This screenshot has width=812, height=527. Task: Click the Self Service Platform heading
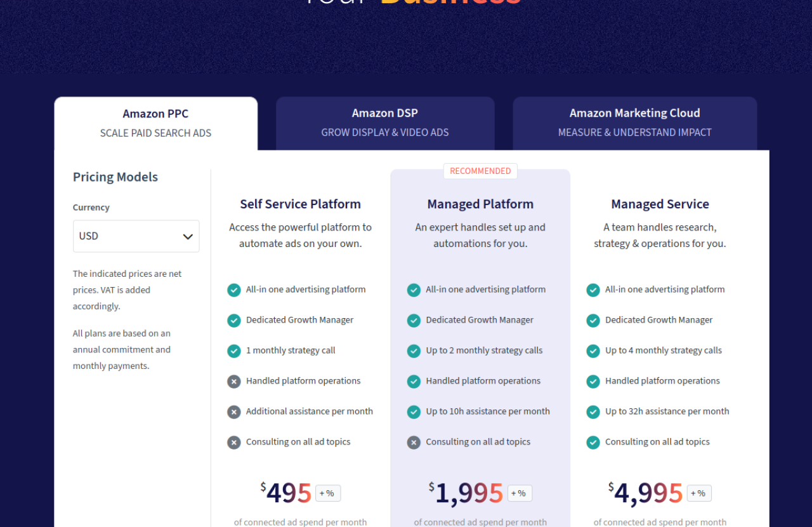point(300,204)
